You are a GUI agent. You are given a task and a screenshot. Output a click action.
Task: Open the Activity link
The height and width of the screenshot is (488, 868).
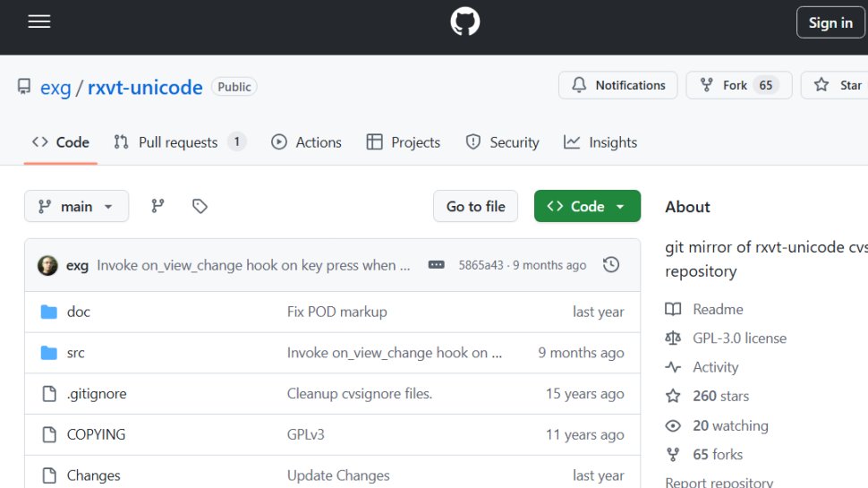[x=715, y=367]
